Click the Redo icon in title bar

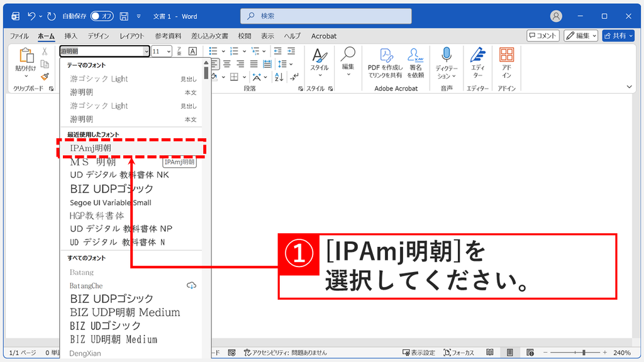52,16
